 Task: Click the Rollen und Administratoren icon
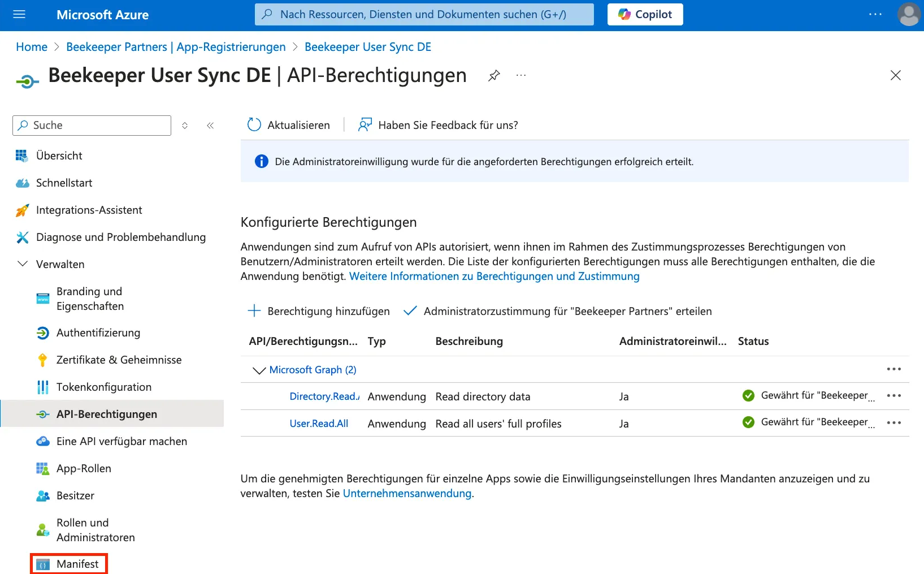(42, 530)
